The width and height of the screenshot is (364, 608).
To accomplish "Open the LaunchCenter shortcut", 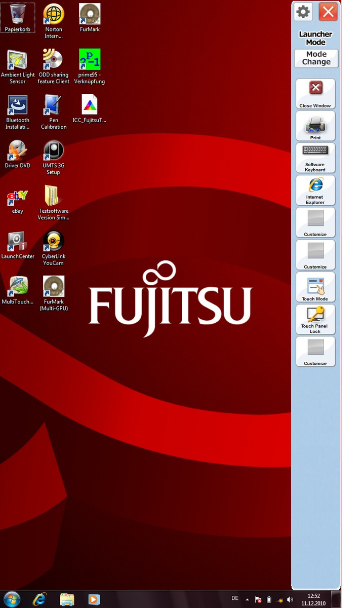I will point(18,245).
